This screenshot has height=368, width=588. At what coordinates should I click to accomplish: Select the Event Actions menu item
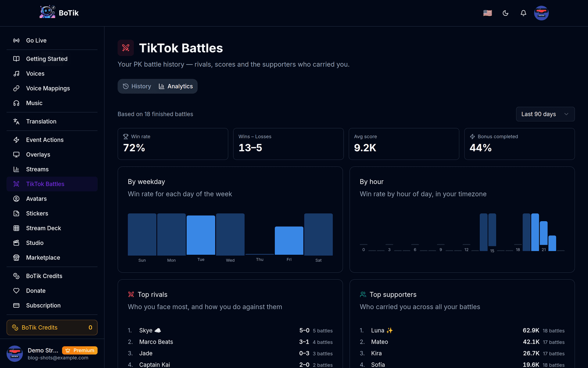point(52,140)
